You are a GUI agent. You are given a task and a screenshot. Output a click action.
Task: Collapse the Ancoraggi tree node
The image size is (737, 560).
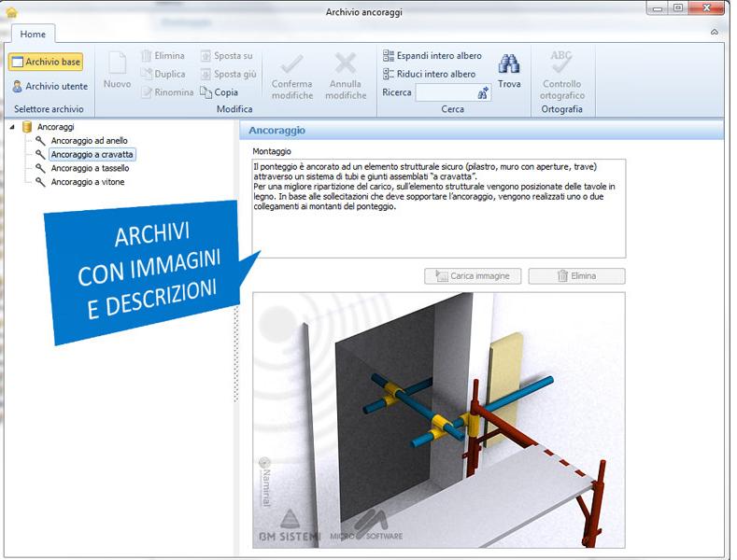coord(12,127)
